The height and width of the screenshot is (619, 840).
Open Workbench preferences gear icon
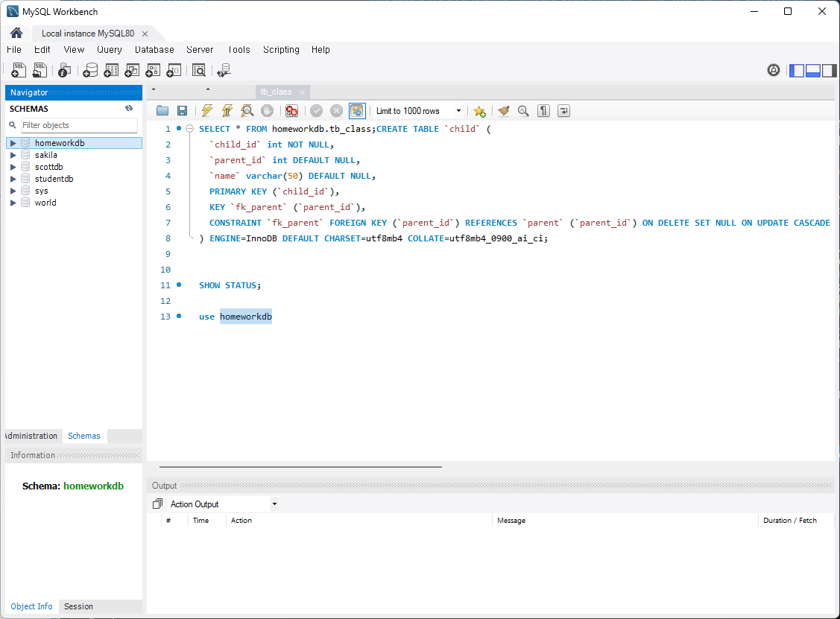click(774, 70)
